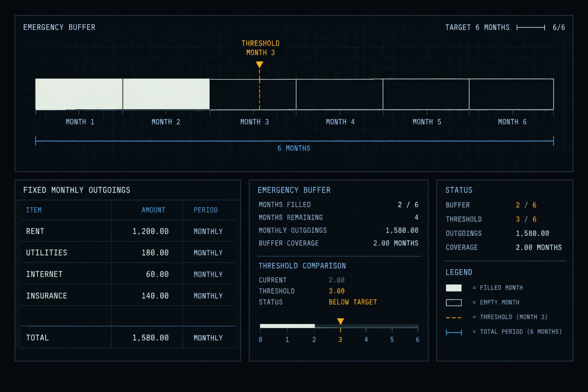The width and height of the screenshot is (588, 392).
Task: Click the mini progress bar filled portion
Action: [x=287, y=326]
